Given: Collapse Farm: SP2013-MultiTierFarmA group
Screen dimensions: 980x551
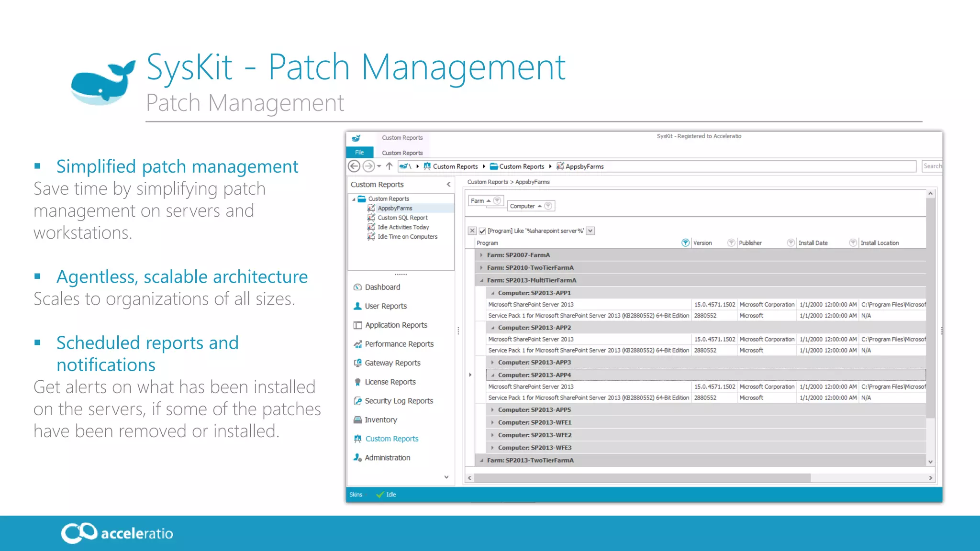Looking at the screenshot, I should click(481, 280).
